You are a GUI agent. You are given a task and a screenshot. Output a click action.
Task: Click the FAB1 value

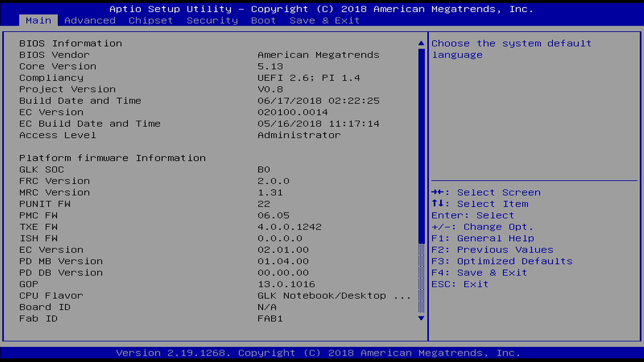click(x=270, y=319)
